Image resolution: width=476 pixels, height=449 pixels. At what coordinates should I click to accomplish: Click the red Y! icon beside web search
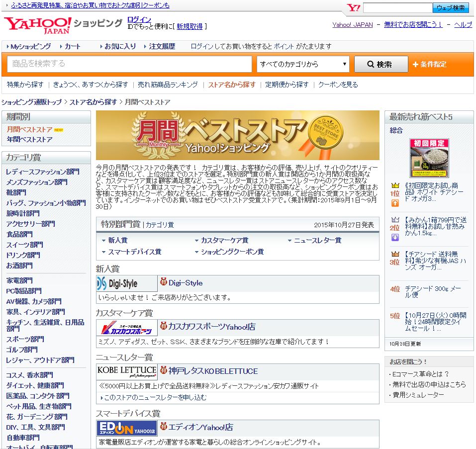(x=353, y=7)
